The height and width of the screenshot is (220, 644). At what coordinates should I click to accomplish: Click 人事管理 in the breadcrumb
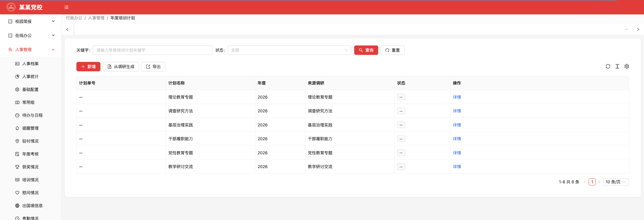tap(96, 18)
